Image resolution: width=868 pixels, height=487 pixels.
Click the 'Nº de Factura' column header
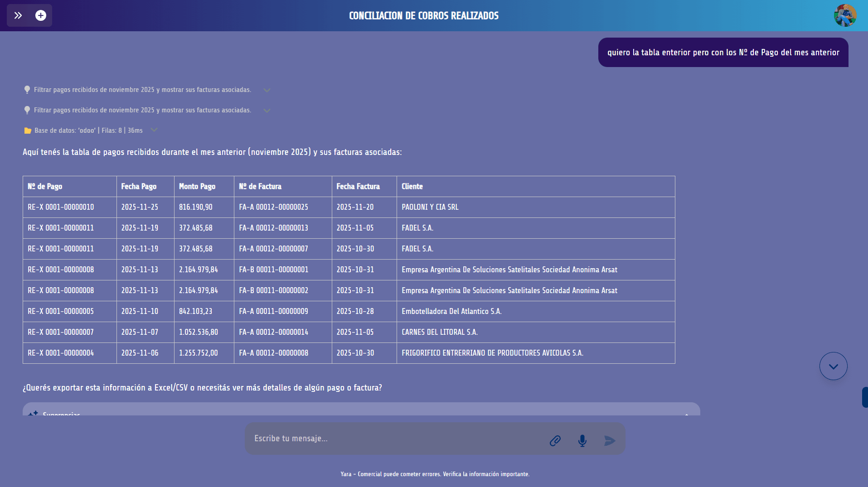click(283, 187)
